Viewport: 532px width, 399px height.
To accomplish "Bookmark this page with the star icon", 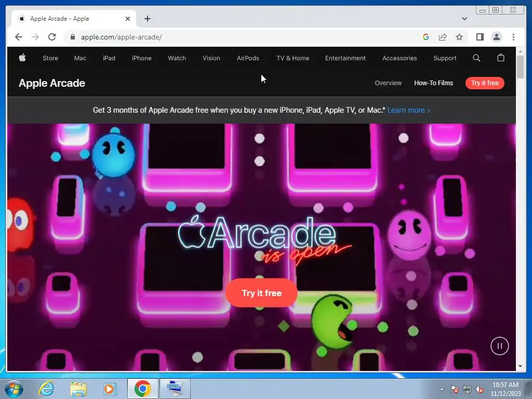I will click(x=459, y=37).
